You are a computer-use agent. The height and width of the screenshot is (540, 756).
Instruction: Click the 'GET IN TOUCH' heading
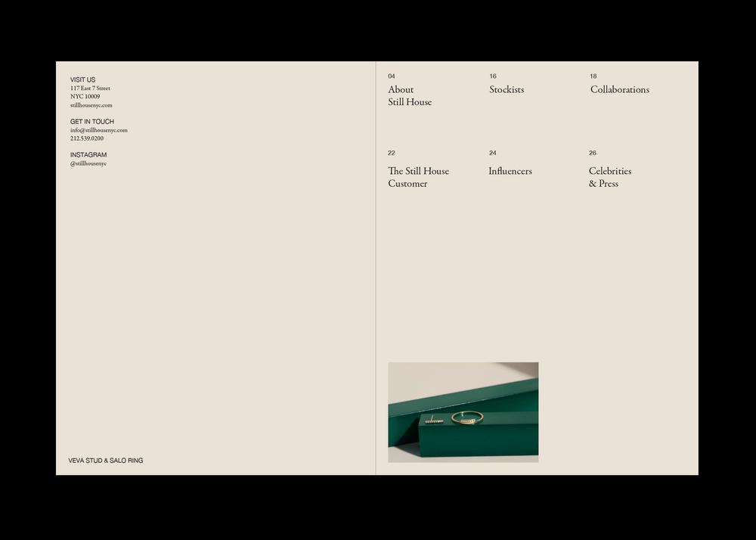tap(92, 122)
